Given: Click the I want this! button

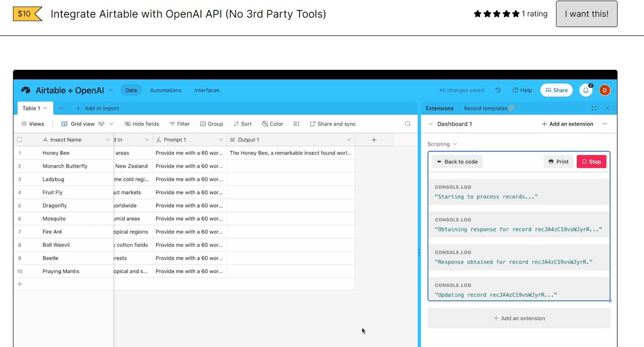Looking at the screenshot, I should coord(586,14).
